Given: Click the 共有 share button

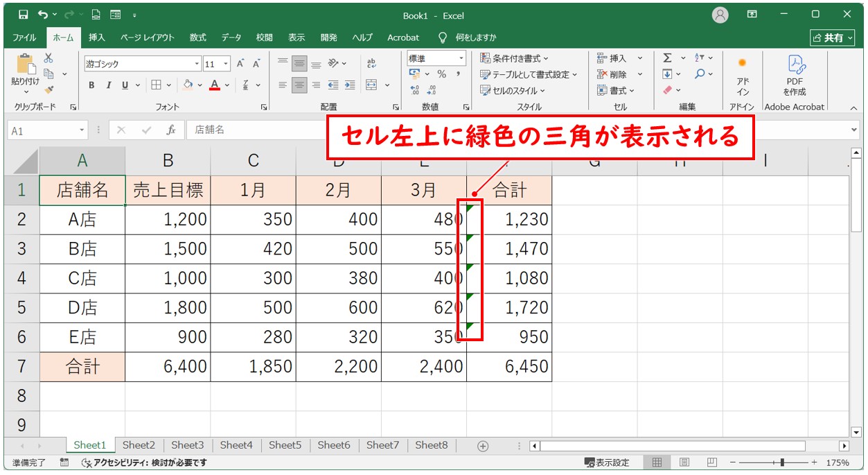Looking at the screenshot, I should (x=832, y=37).
